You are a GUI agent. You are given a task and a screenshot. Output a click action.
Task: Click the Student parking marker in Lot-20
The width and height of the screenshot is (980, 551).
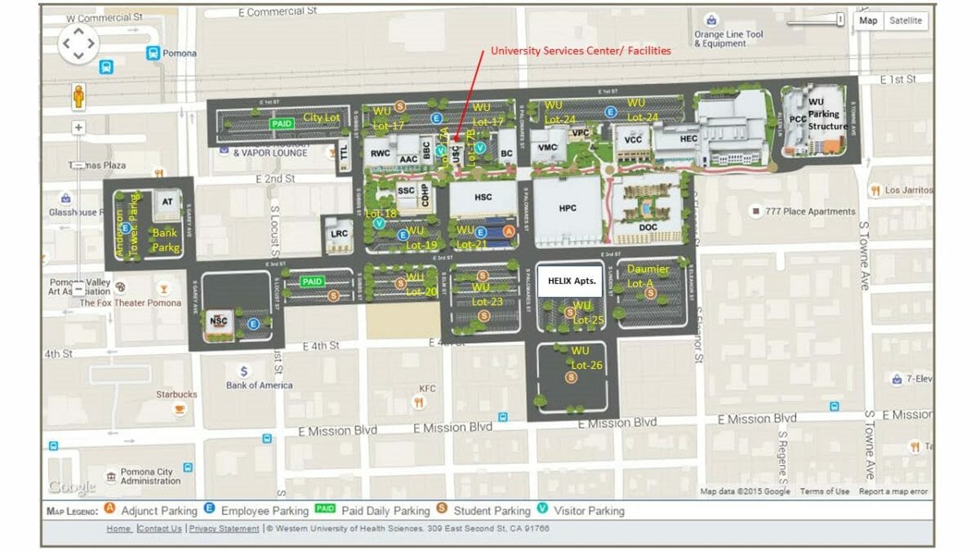click(x=400, y=283)
